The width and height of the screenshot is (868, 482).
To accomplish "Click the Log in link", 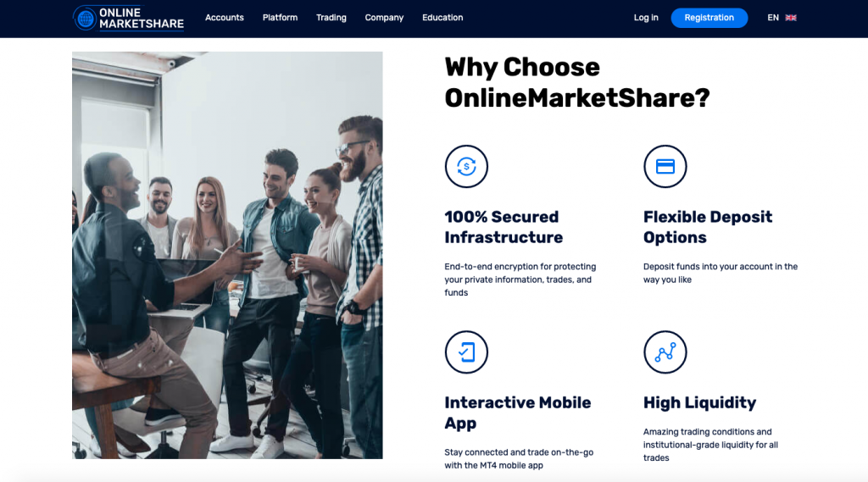I will coord(646,18).
